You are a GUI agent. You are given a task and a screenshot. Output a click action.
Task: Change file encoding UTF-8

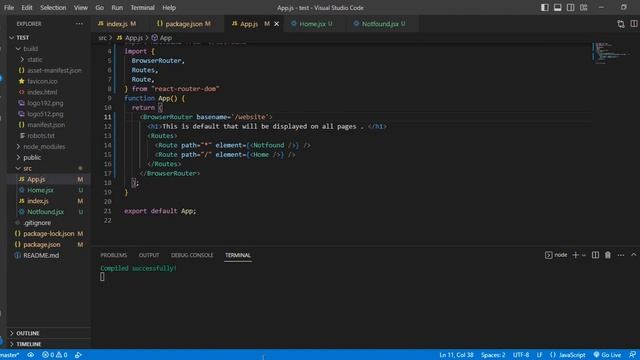point(521,355)
